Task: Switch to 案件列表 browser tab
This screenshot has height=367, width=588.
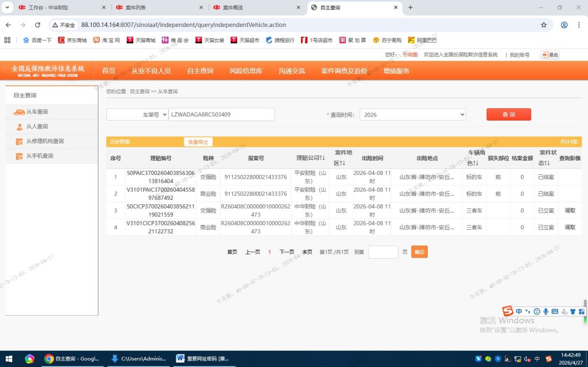Action: click(159, 8)
